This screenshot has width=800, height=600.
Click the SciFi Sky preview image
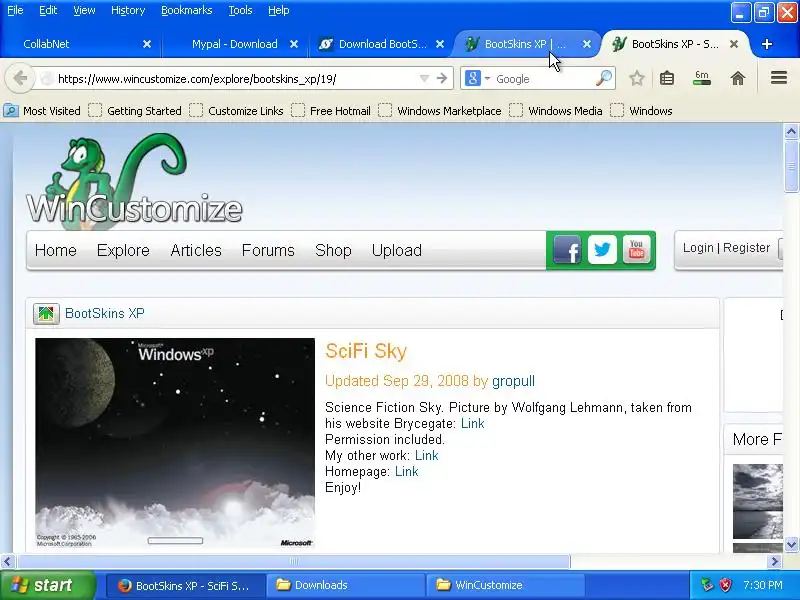(x=175, y=443)
